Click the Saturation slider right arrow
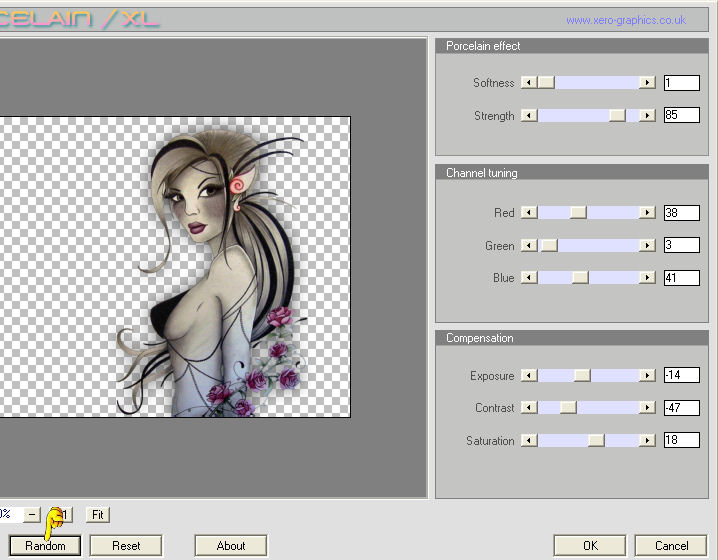 [648, 441]
